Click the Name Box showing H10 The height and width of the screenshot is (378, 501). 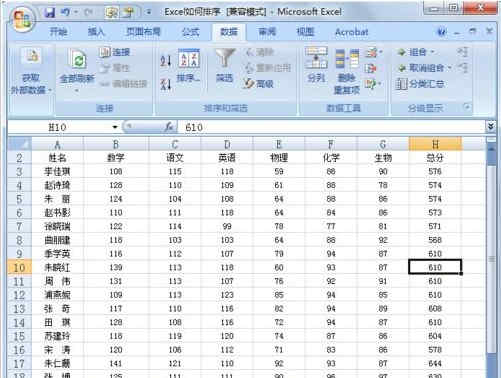click(x=59, y=127)
